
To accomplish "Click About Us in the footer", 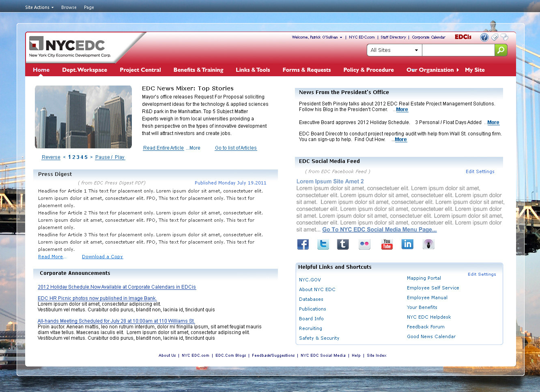I will (x=167, y=356).
